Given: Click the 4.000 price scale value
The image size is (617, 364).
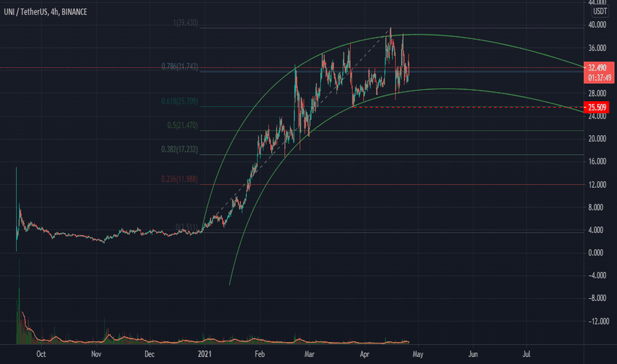Looking at the screenshot, I should coord(597,230).
